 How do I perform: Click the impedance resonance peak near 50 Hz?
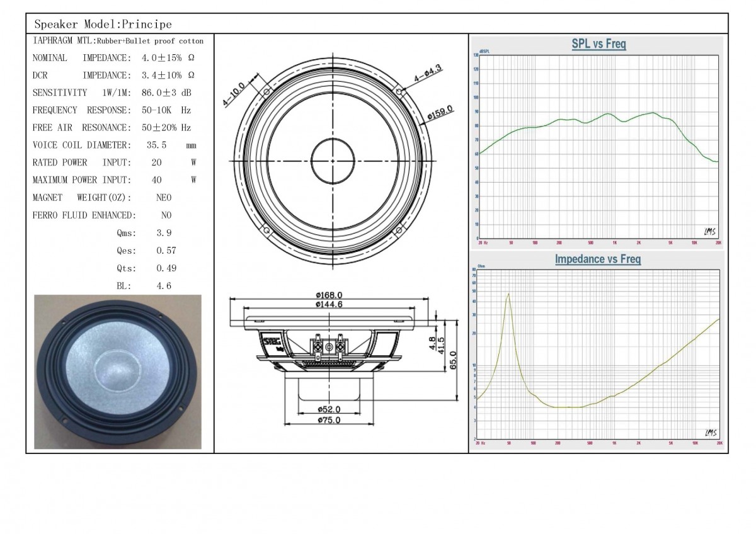508,295
